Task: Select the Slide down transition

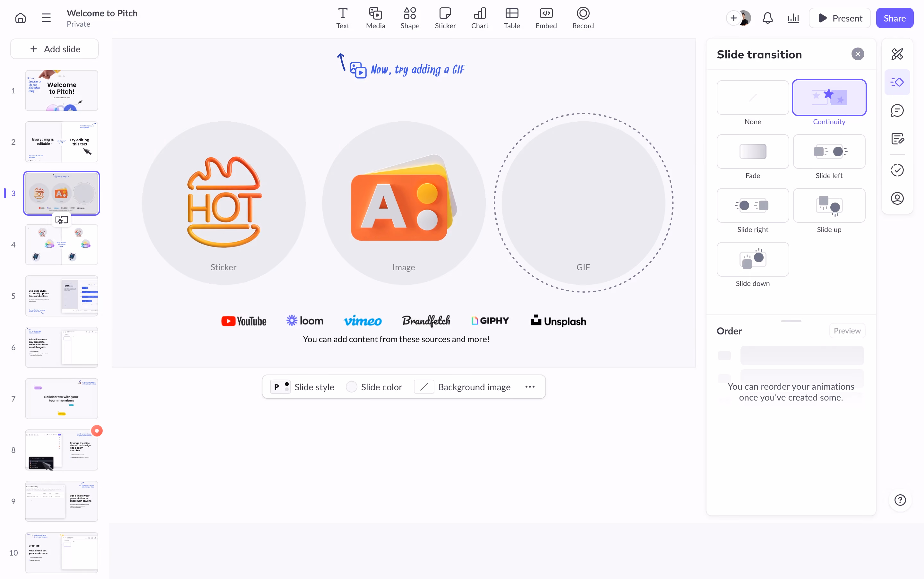Action: pos(753,260)
